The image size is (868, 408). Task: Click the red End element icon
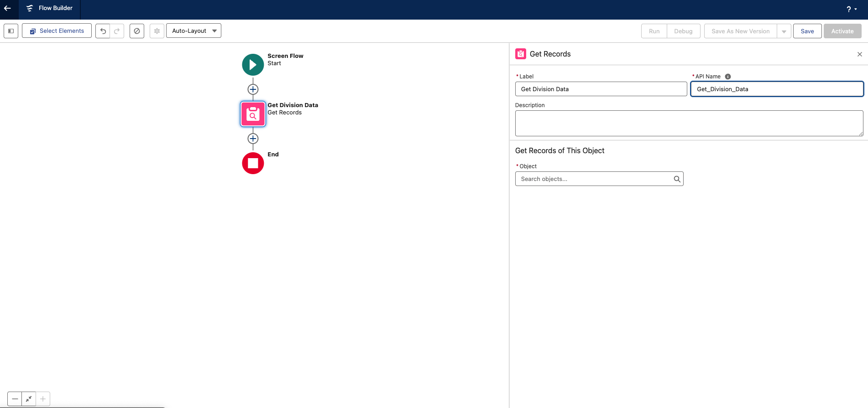click(253, 163)
